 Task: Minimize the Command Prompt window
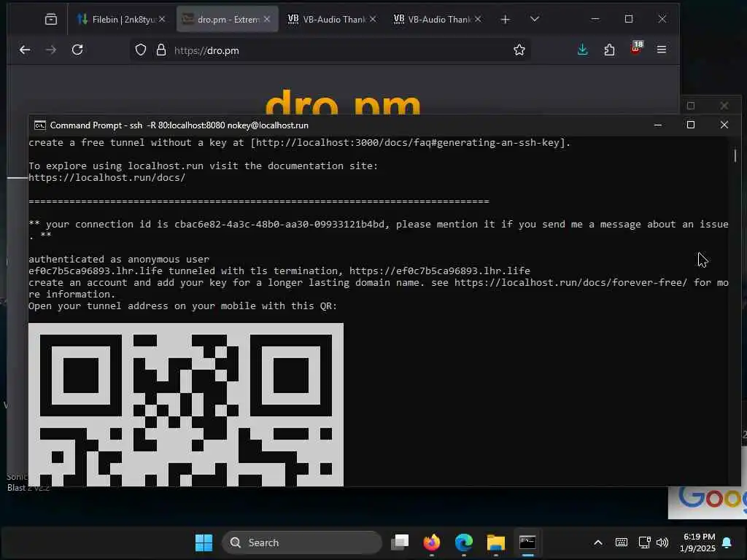[658, 125]
